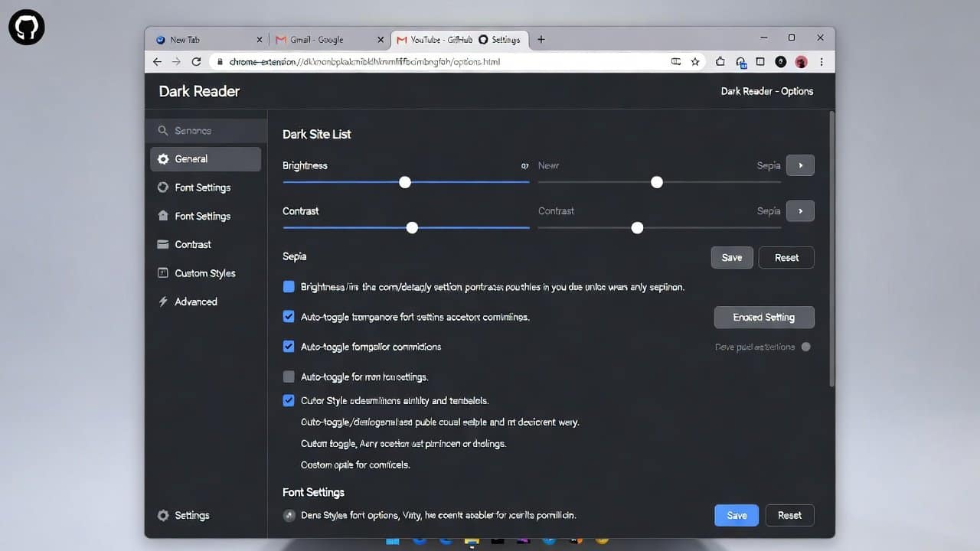Click the Brightness slider handle

(x=405, y=182)
